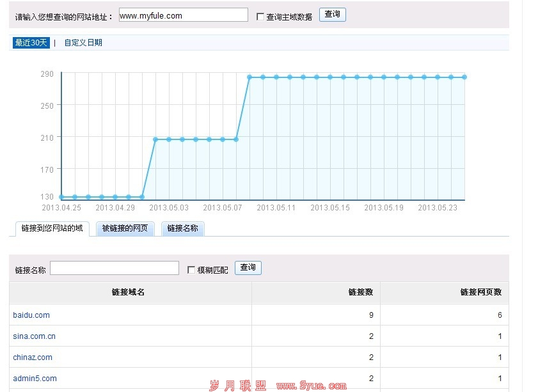Click the top 查询 button

(332, 15)
